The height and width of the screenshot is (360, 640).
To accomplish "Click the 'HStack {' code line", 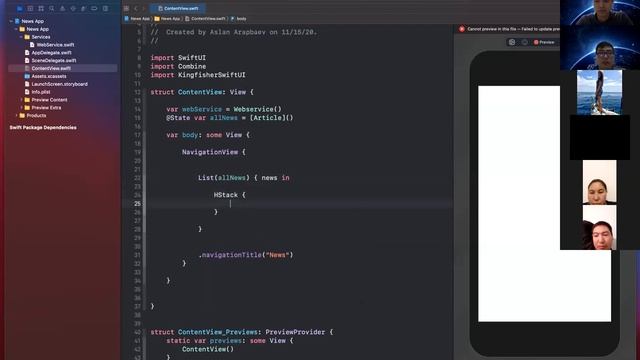I will click(230, 195).
